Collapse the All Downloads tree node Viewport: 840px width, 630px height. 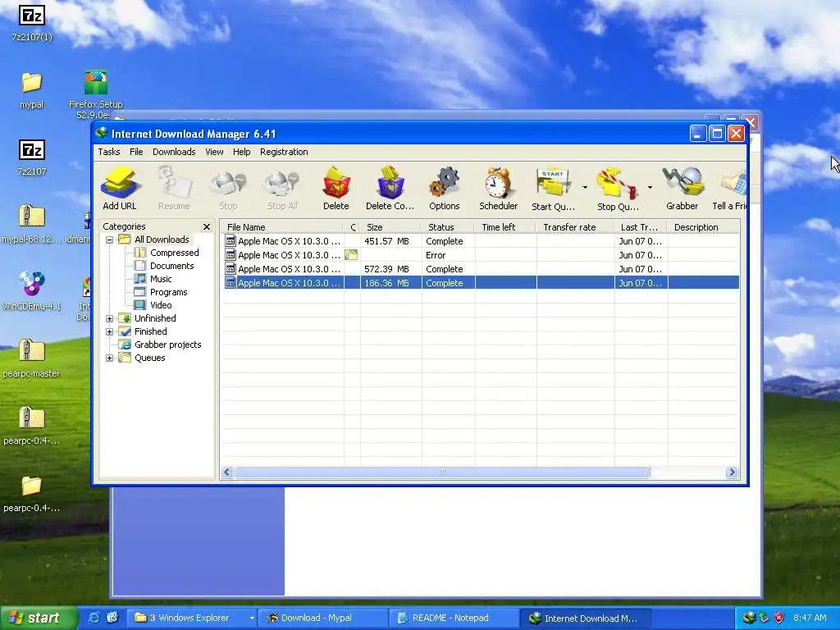pyautogui.click(x=109, y=240)
